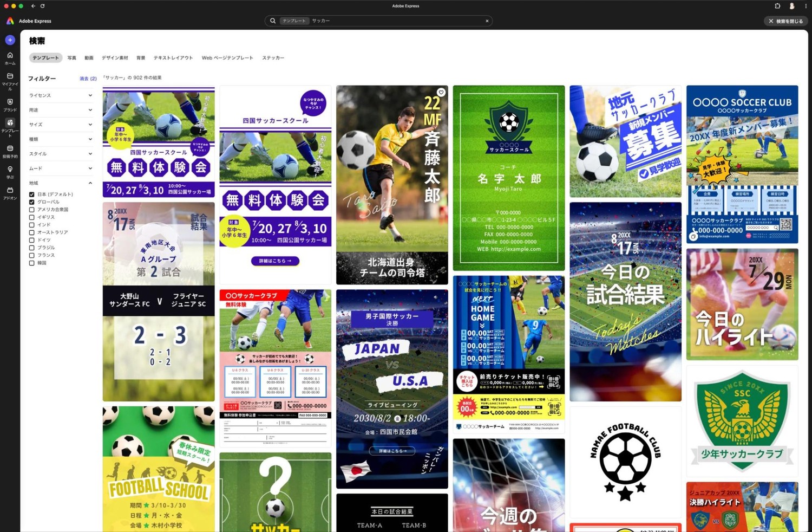This screenshot has height=532, width=812.
Task: Collapse the 地域 filter section
Action: [x=90, y=183]
